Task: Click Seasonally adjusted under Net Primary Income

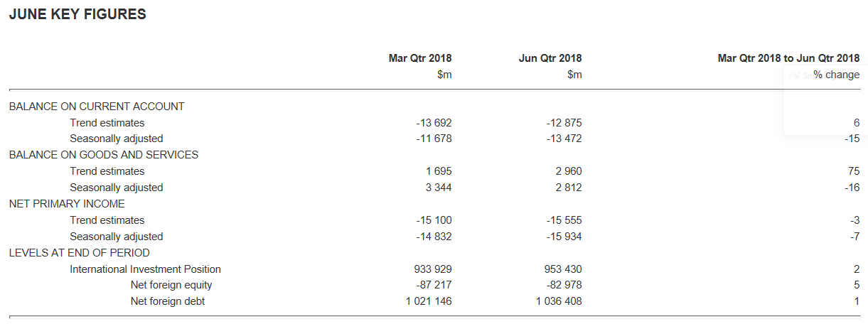Action: (x=116, y=237)
